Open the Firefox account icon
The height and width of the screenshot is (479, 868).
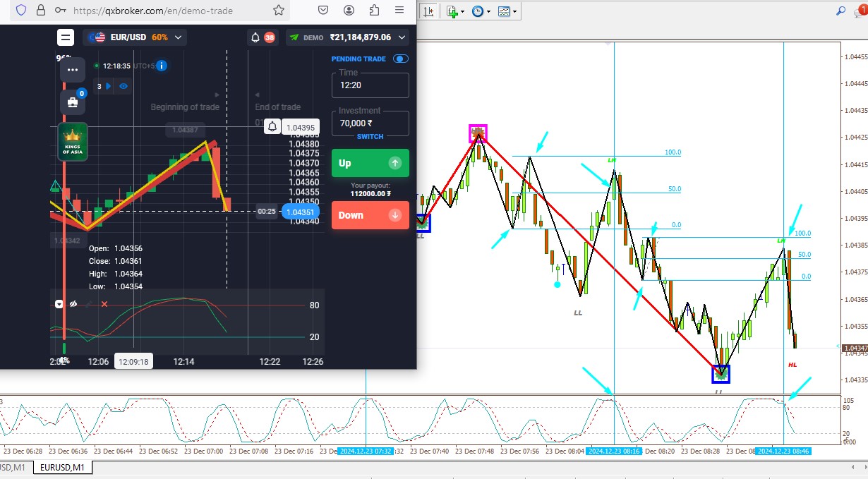pos(349,11)
